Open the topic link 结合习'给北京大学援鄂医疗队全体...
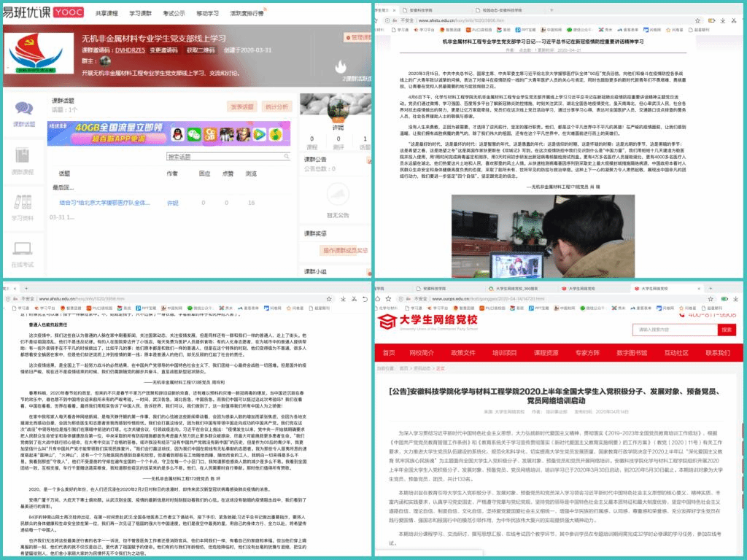Screen dimensions: 747x560 click(106, 203)
